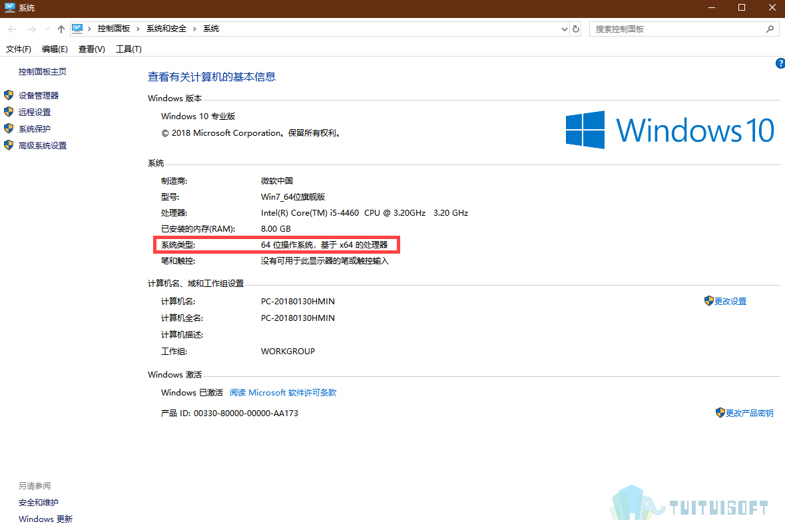Viewport: 785px width, 532px height.
Task: Open the 文件(F) menu
Action: tap(19, 49)
